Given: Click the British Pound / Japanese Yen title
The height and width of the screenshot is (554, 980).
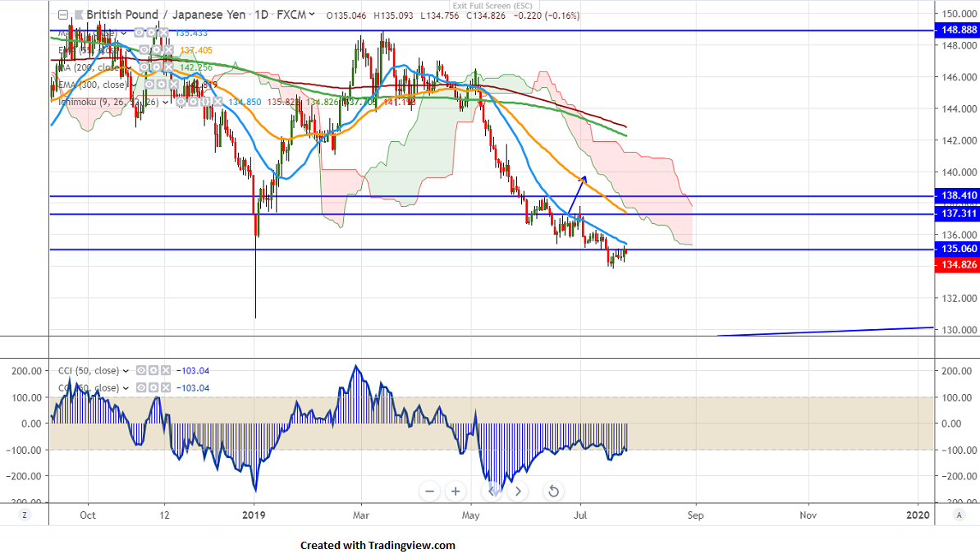Looking at the screenshot, I should click(166, 15).
